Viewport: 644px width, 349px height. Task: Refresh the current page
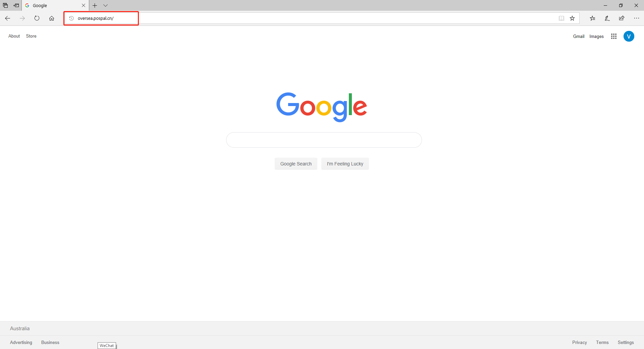37,18
